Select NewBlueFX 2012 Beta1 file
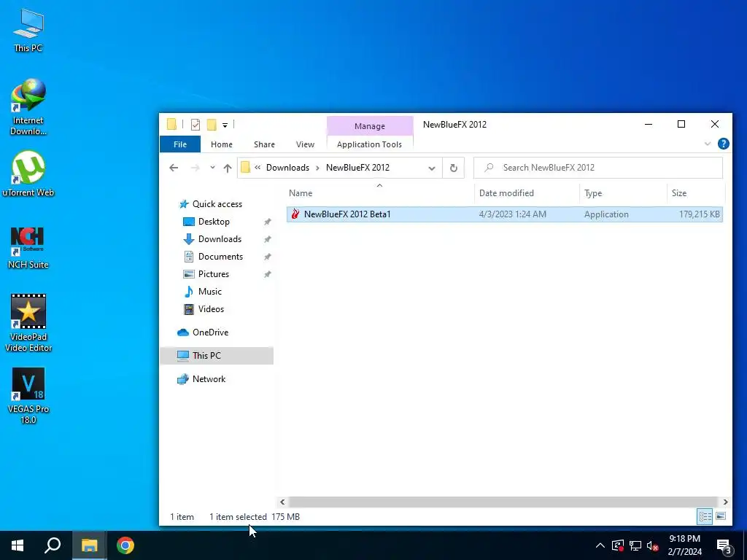 pos(505,214)
